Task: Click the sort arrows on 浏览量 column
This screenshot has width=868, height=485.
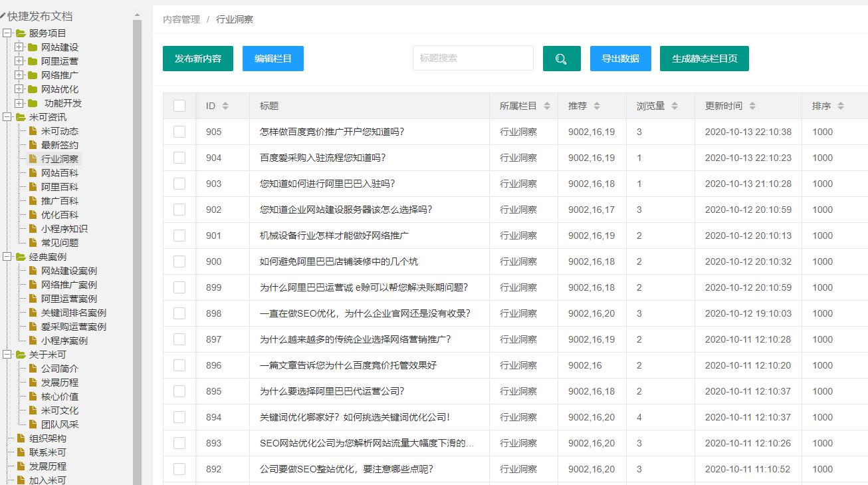Action: (675, 106)
